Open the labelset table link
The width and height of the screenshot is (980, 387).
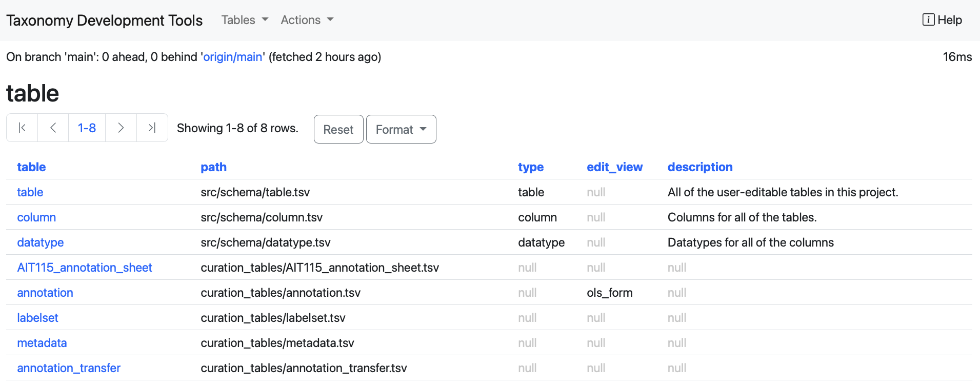(38, 318)
